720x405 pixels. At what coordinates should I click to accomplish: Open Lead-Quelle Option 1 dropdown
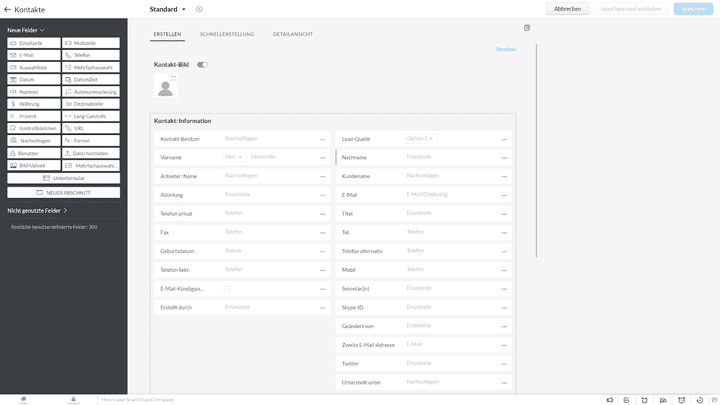click(x=419, y=139)
